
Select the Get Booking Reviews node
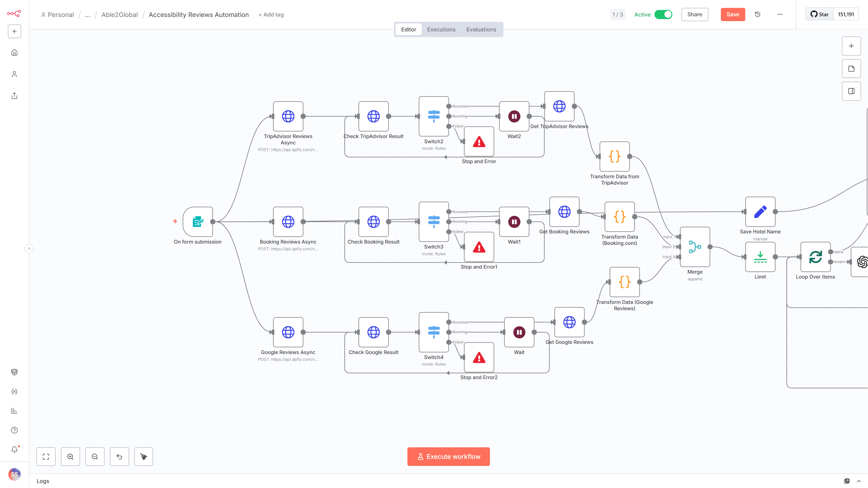click(x=564, y=212)
